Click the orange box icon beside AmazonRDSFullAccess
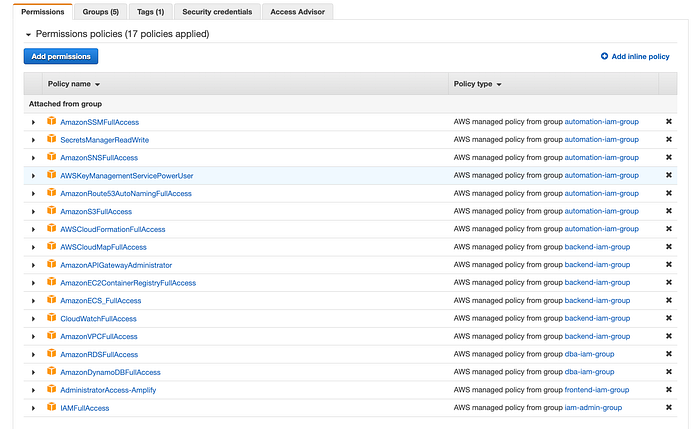The width and height of the screenshot is (700, 429). [52, 353]
